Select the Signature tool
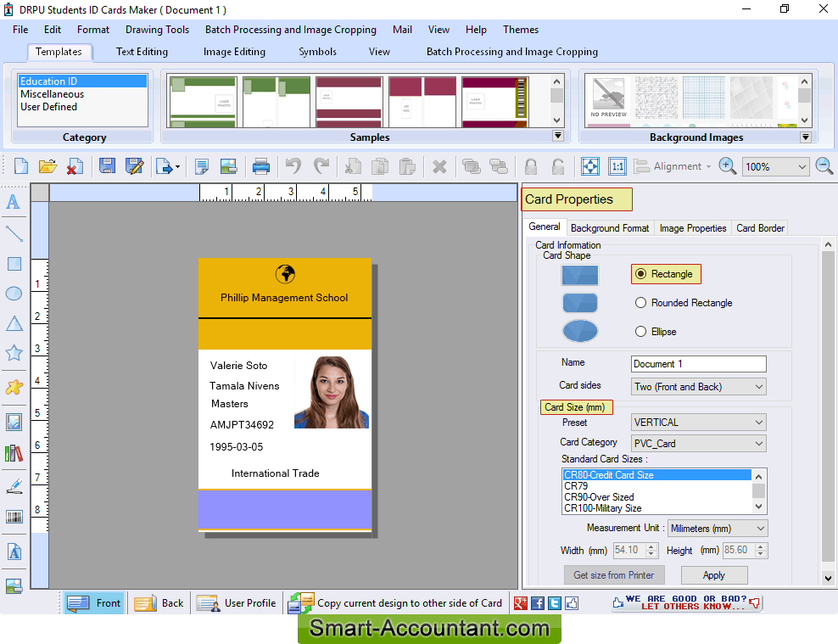The width and height of the screenshot is (838, 644). tap(14, 486)
